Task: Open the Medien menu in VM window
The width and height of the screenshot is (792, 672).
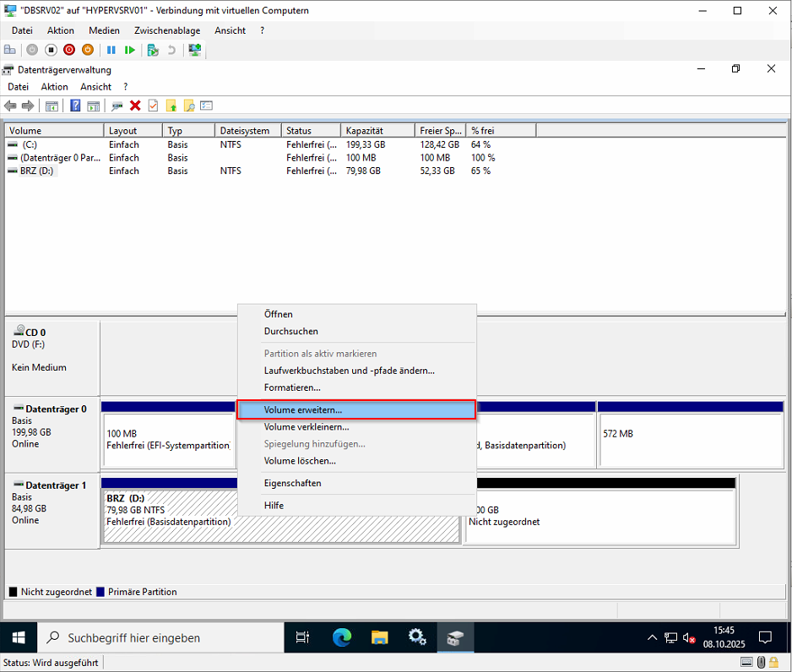Action: 104,30
